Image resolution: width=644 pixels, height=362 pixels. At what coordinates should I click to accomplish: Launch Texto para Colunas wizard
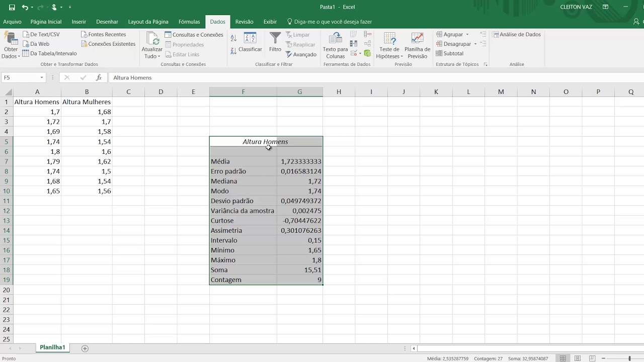click(x=335, y=45)
